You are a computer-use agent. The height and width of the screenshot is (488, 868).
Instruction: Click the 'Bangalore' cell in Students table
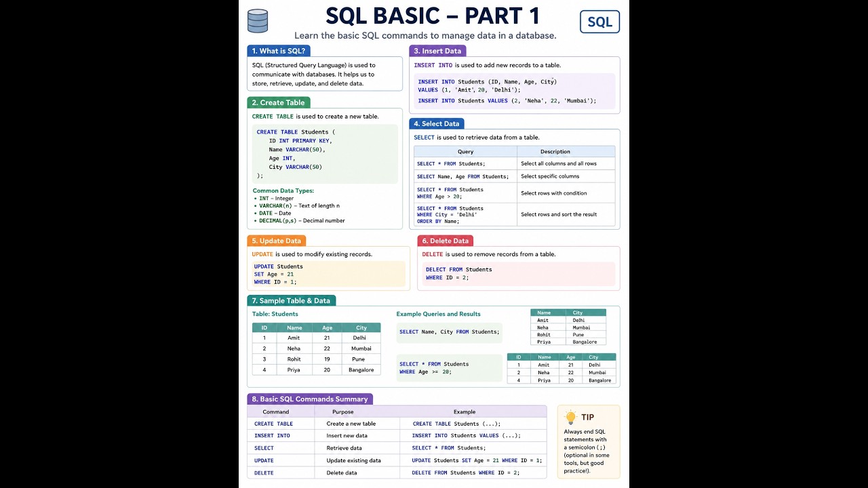(x=361, y=370)
